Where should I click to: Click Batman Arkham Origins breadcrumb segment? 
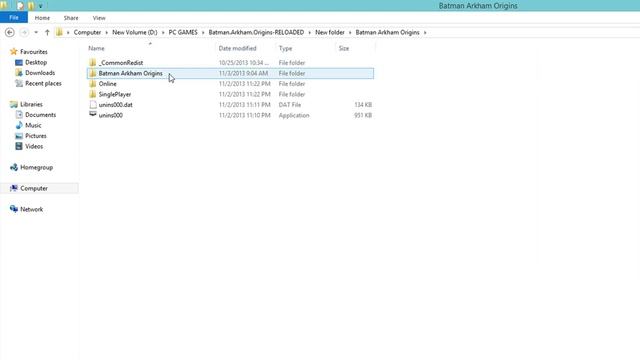click(x=387, y=32)
